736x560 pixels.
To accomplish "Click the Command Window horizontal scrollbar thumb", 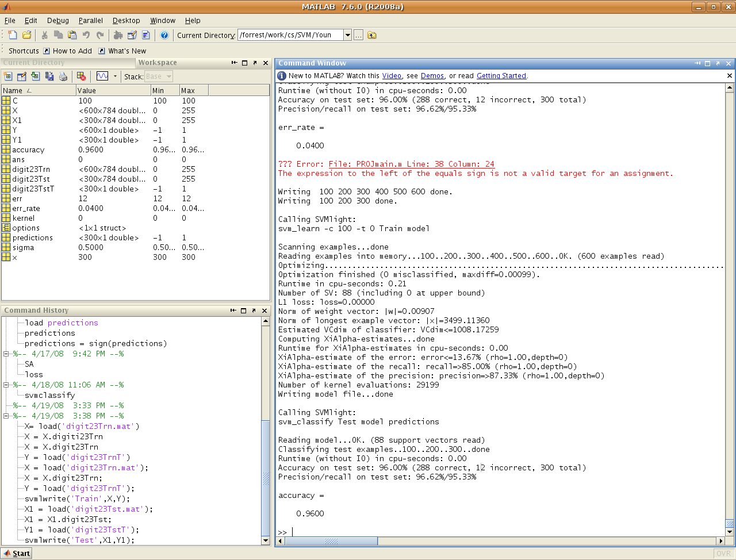I will [x=331, y=541].
